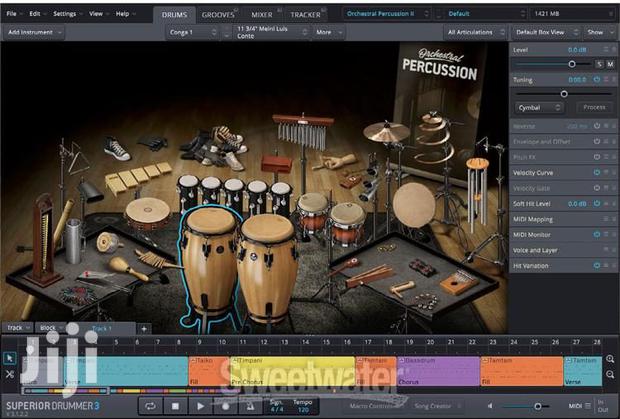Select the right conga drum
This screenshot has height=419, width=620.
click(x=268, y=267)
